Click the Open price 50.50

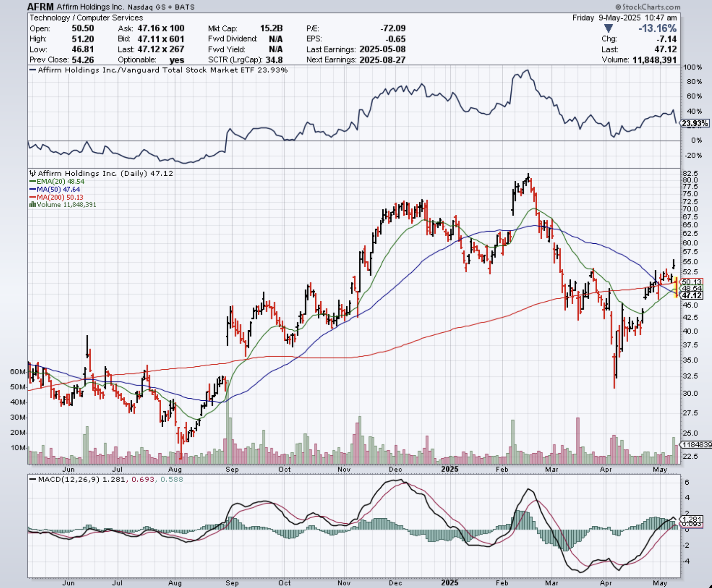(x=83, y=29)
